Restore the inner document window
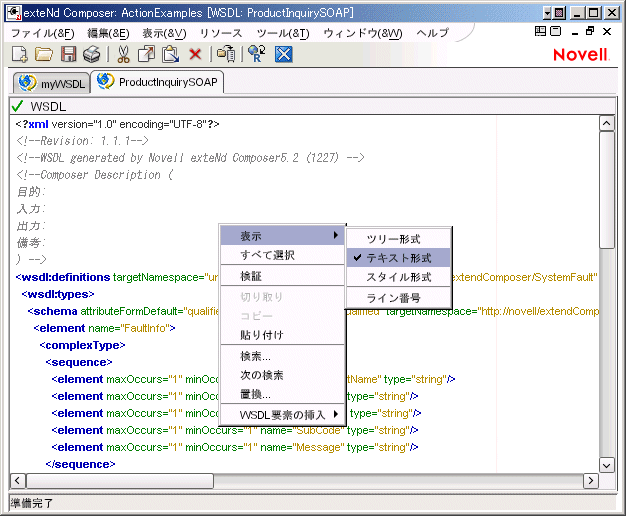626x516 pixels. click(590, 31)
